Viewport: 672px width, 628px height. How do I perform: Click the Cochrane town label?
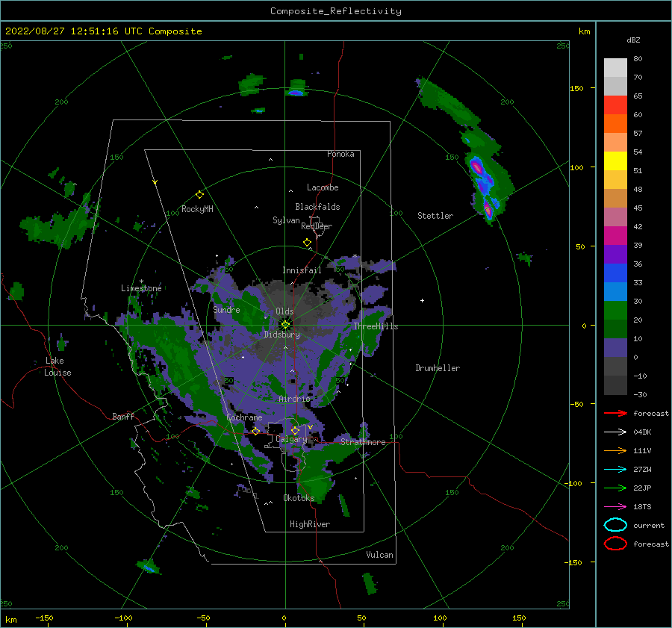pyautogui.click(x=244, y=417)
